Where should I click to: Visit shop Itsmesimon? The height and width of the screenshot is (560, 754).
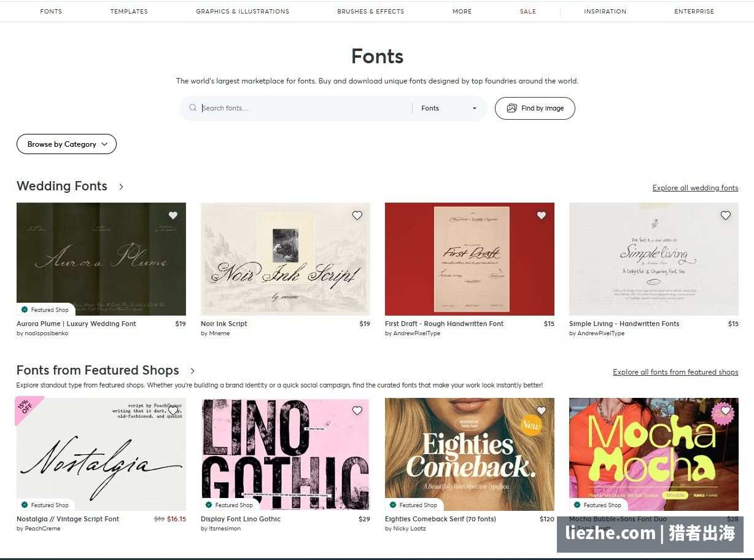coord(224,529)
